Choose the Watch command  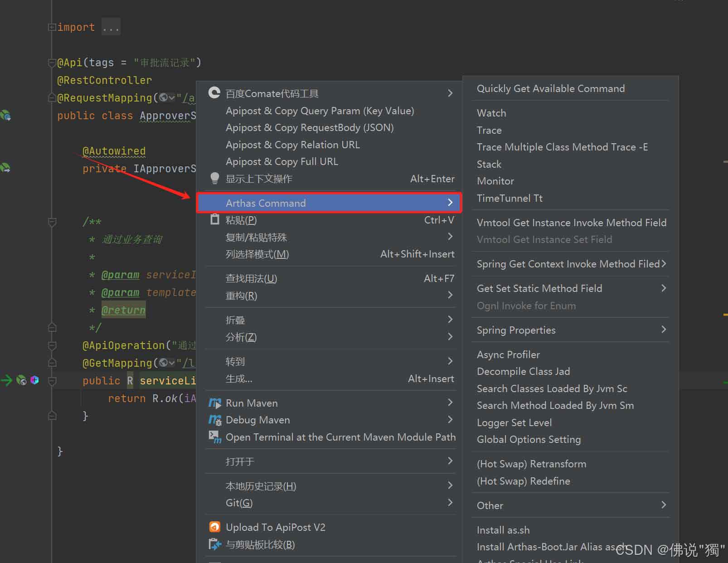(491, 113)
